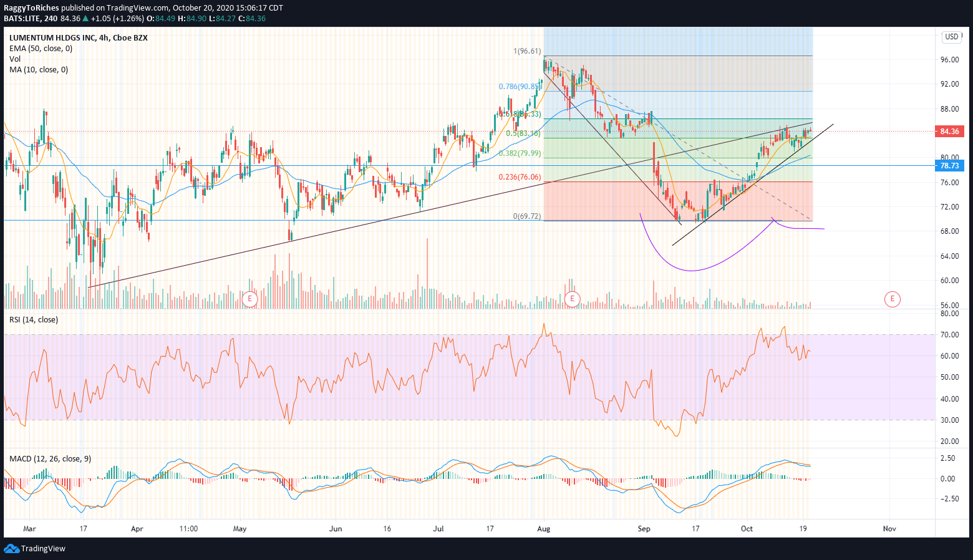
Task: Click the Sep label on time axis
Action: 644,529
